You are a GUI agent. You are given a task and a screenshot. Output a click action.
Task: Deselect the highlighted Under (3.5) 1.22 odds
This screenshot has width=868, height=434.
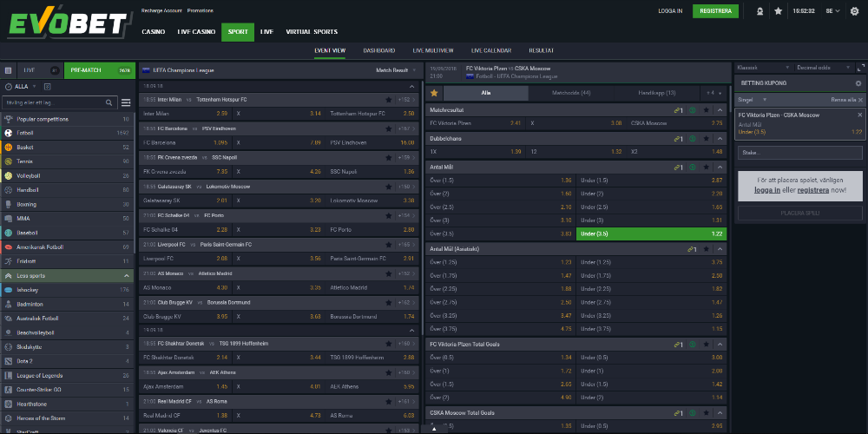click(x=652, y=233)
